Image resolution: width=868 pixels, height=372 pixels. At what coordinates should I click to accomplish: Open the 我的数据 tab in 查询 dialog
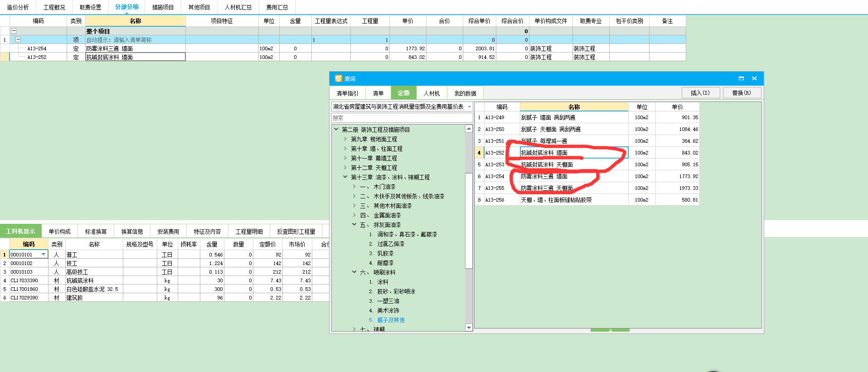tap(465, 93)
